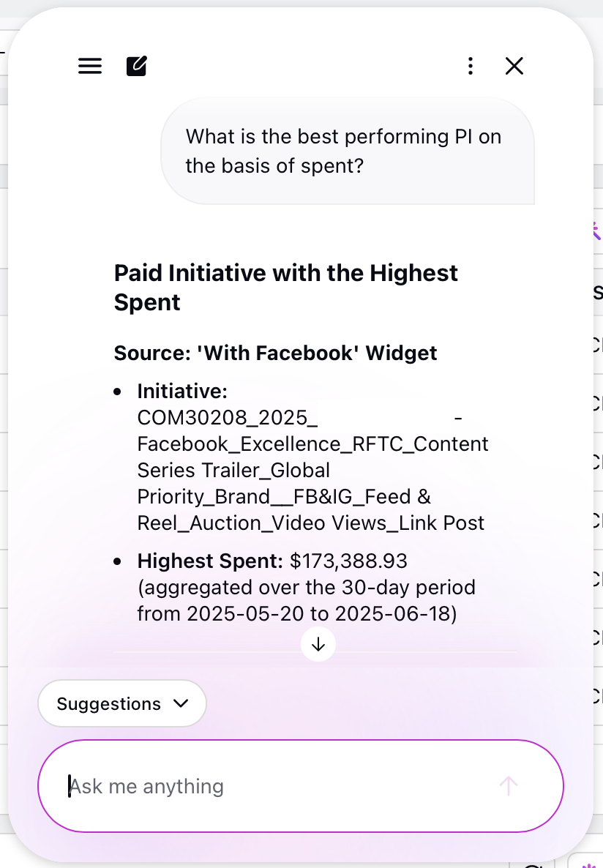Click the purple sparkle icon behind the panel's right edge
The image size is (603, 868).
[x=596, y=231]
